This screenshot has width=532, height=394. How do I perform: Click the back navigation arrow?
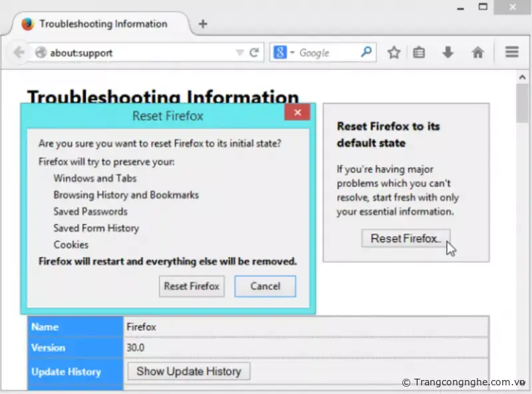coord(18,53)
